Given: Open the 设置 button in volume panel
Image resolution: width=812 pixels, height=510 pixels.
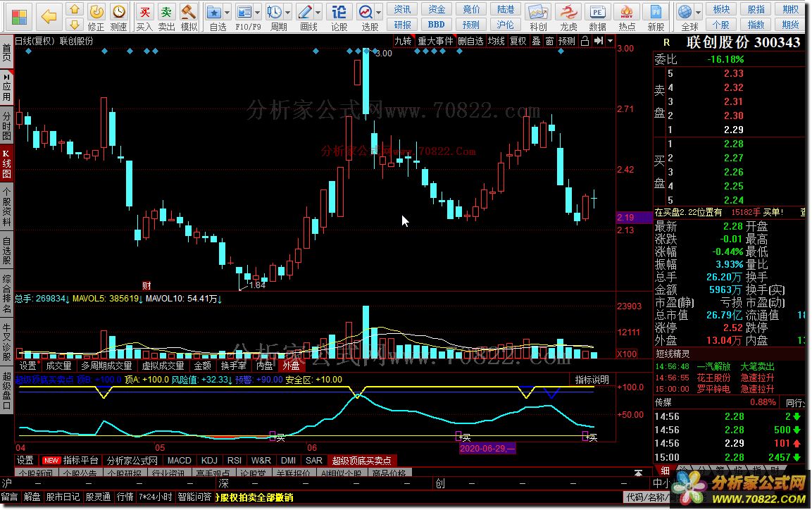Looking at the screenshot, I should 27,366.
